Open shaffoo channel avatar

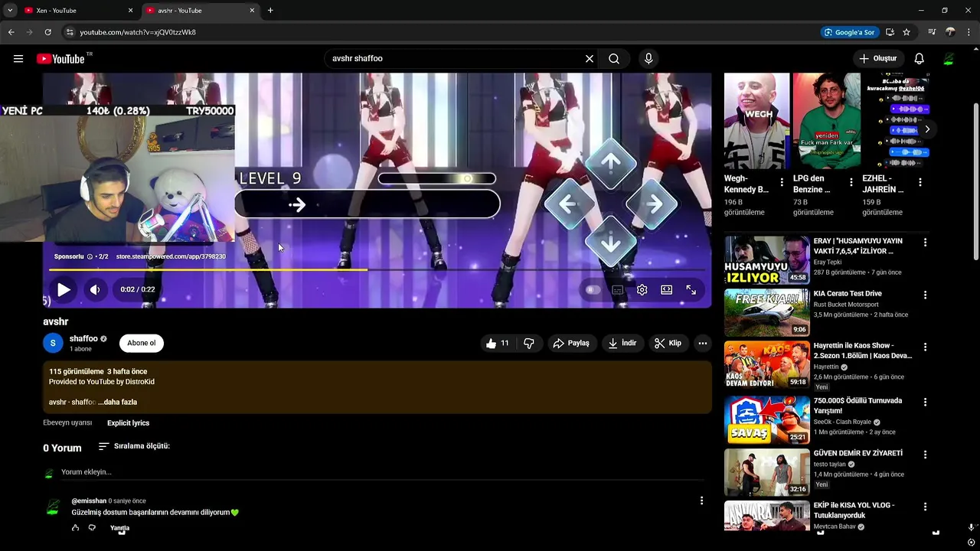tap(53, 343)
